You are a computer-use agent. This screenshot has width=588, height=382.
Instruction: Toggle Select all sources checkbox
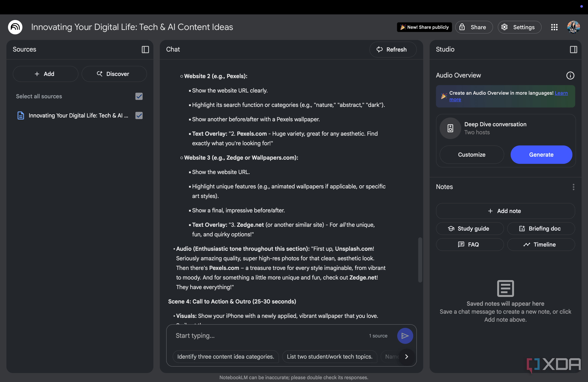tap(139, 96)
